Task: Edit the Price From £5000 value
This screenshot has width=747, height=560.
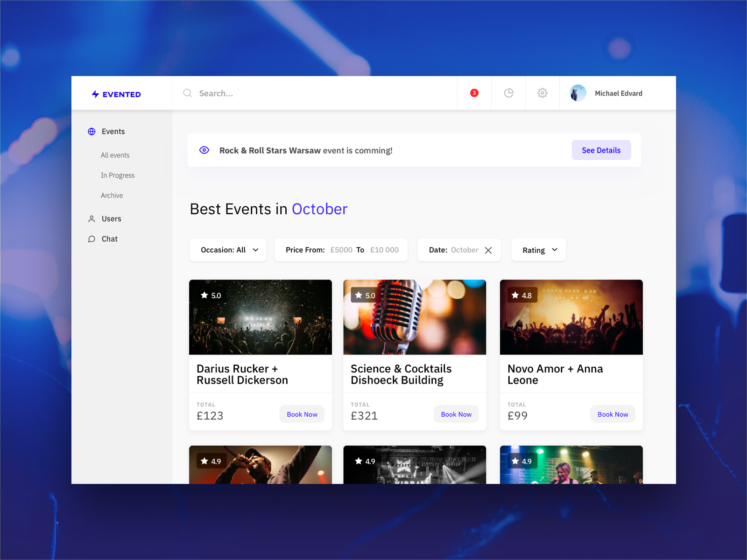Action: (341, 250)
